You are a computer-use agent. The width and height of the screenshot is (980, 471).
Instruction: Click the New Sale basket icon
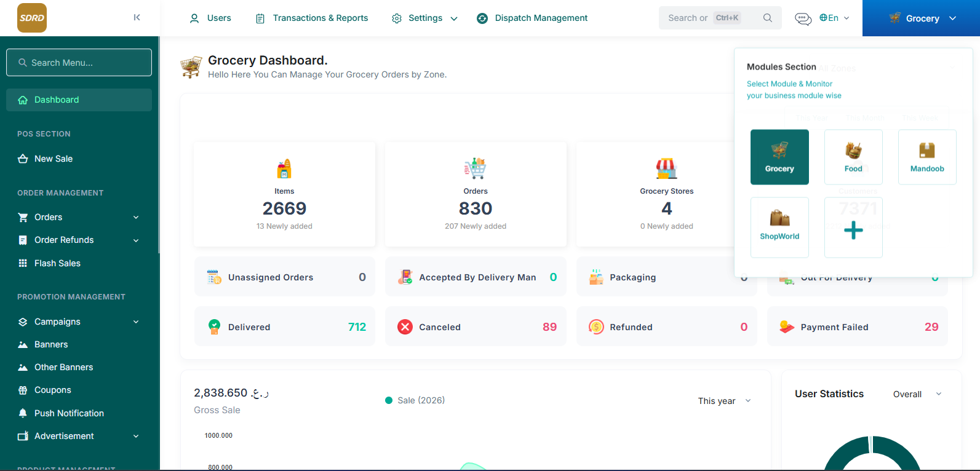23,159
